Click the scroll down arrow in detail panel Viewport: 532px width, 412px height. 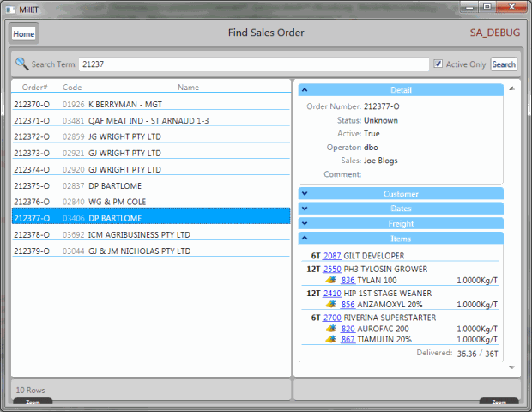512,367
